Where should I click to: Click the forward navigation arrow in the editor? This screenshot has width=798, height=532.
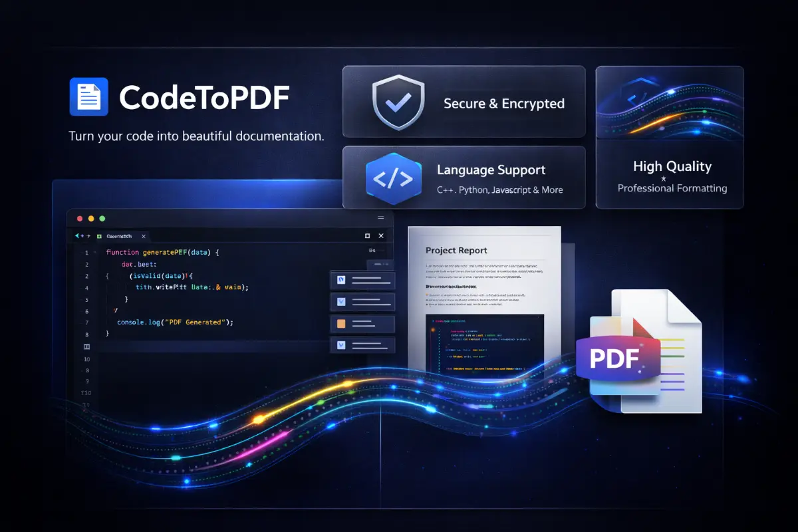click(x=88, y=235)
